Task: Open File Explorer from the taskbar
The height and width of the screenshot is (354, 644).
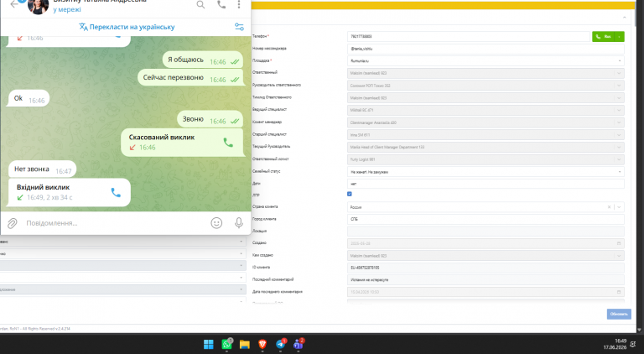Action: coord(245,344)
